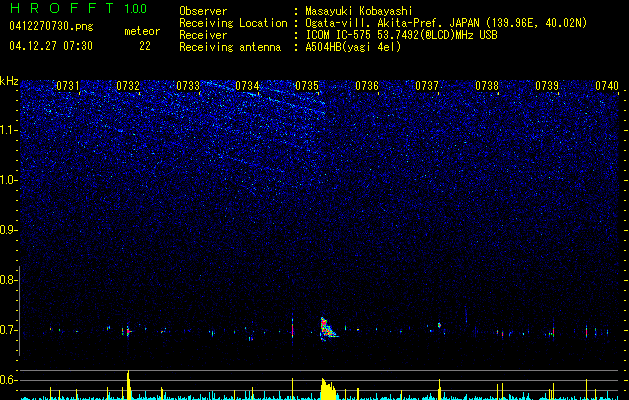Click the HROFFT 1.0.0 title text
The width and height of the screenshot is (629, 400).
(x=78, y=8)
